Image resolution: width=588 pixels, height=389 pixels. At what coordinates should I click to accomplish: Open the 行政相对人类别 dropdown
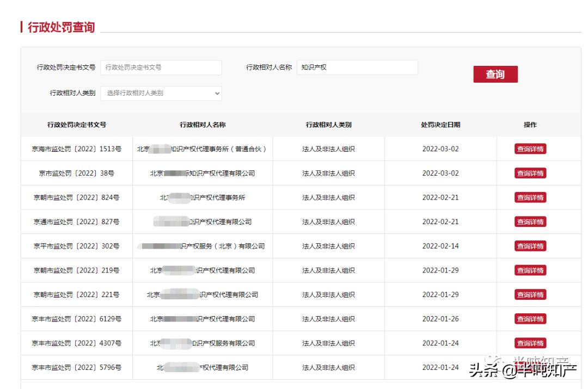[162, 93]
